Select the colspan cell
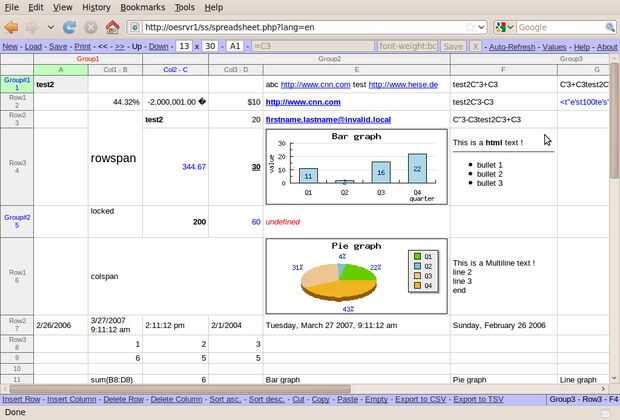 coord(176,276)
